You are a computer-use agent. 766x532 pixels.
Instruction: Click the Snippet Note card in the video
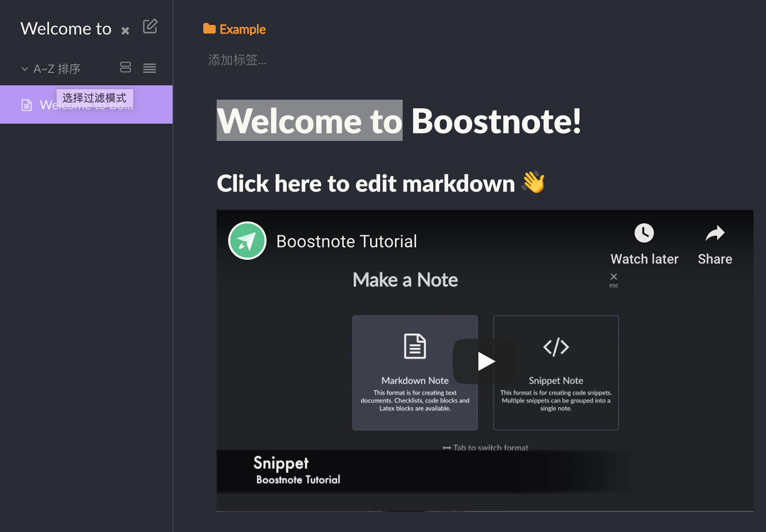coord(556,373)
